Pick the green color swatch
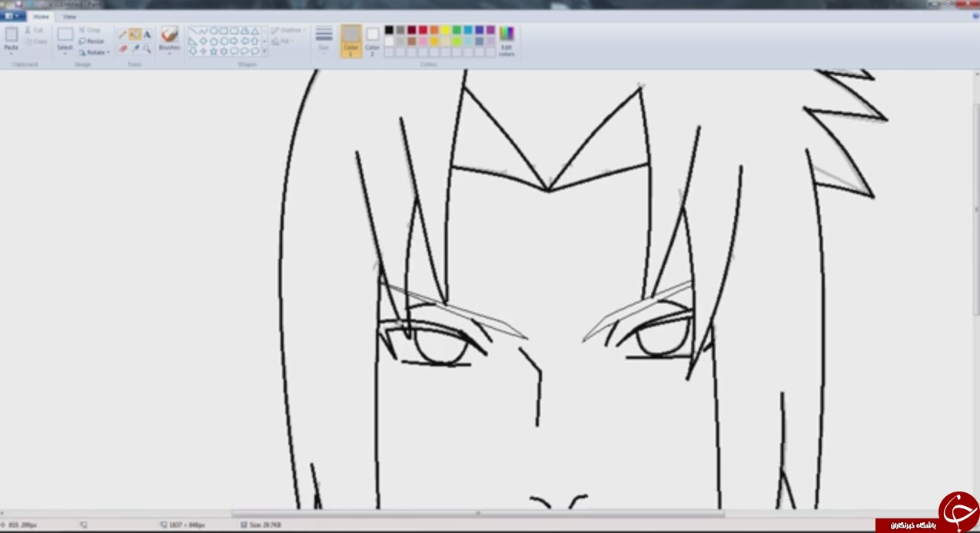Viewport: 980px width, 533px height. [x=457, y=30]
